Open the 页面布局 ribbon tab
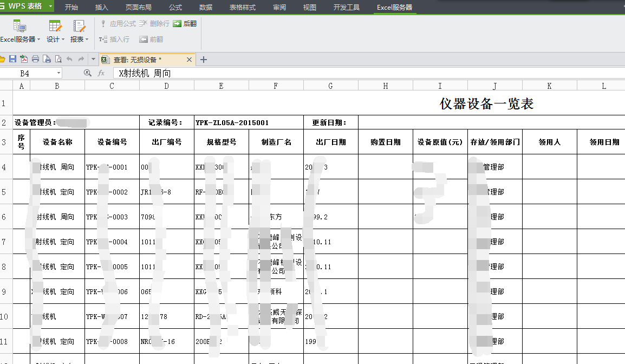 click(x=138, y=7)
